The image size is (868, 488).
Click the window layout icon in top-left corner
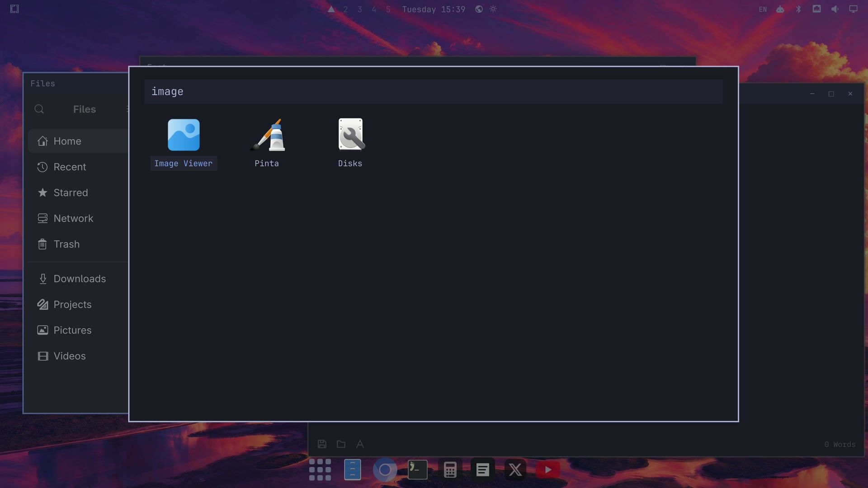pyautogui.click(x=14, y=9)
